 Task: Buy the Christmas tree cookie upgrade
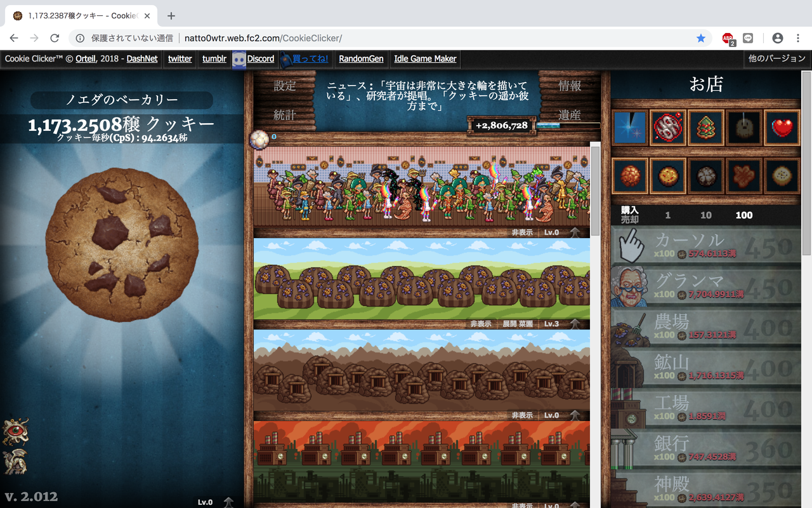tap(706, 128)
